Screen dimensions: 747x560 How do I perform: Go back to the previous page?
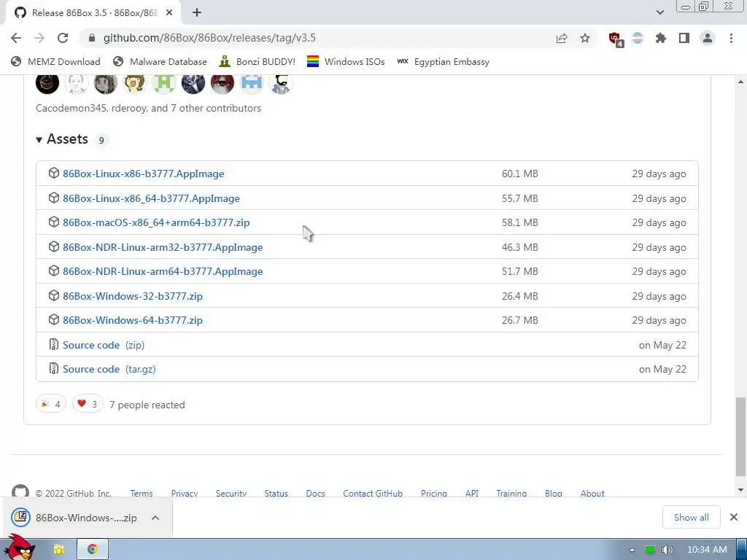click(x=16, y=38)
